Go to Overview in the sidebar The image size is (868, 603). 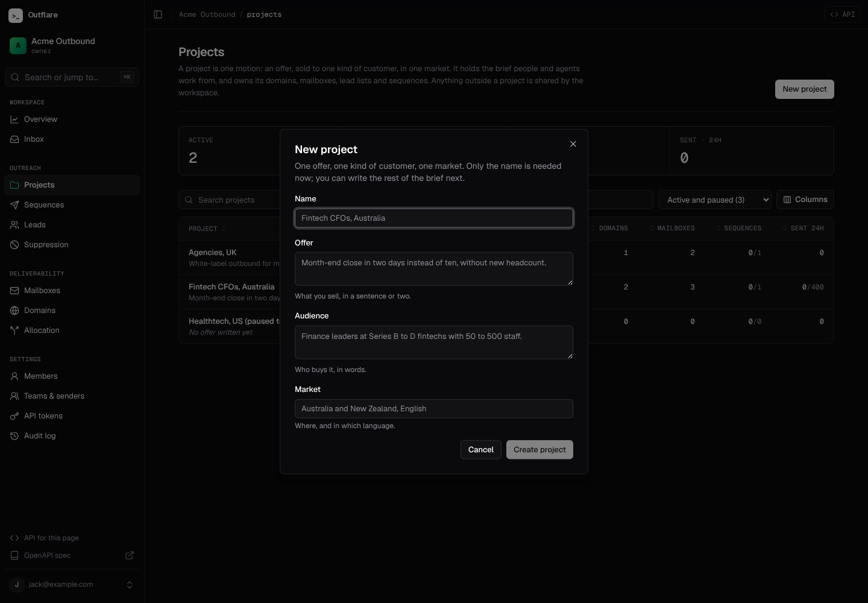[72, 119]
